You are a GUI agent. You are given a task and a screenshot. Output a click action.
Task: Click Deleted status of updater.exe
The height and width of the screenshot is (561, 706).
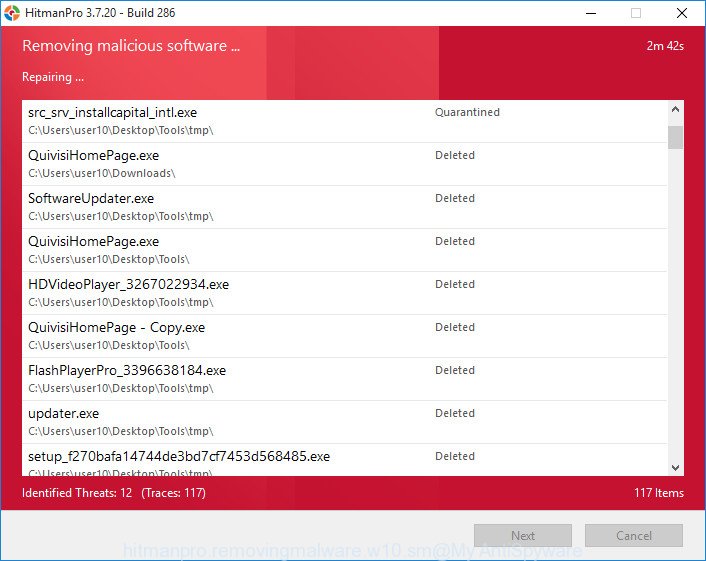pos(455,413)
